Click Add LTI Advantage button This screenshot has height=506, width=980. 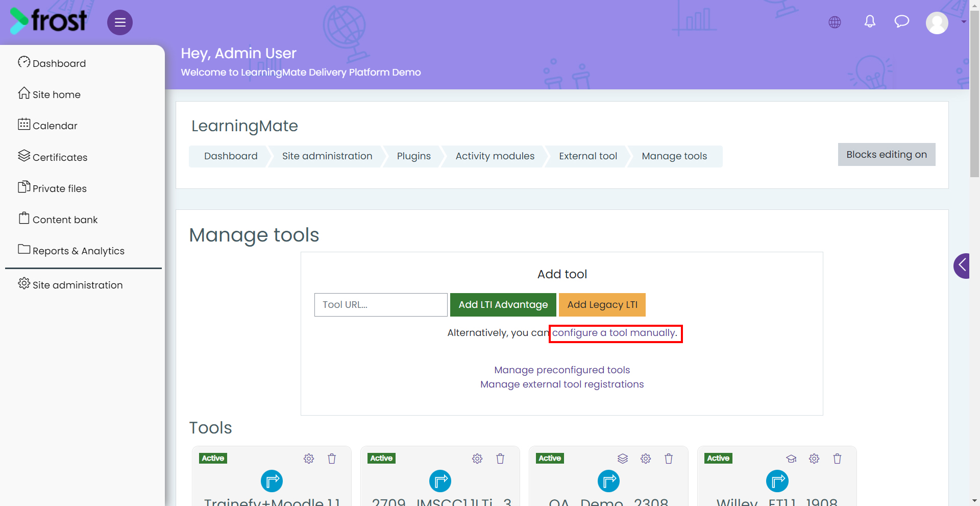point(503,305)
